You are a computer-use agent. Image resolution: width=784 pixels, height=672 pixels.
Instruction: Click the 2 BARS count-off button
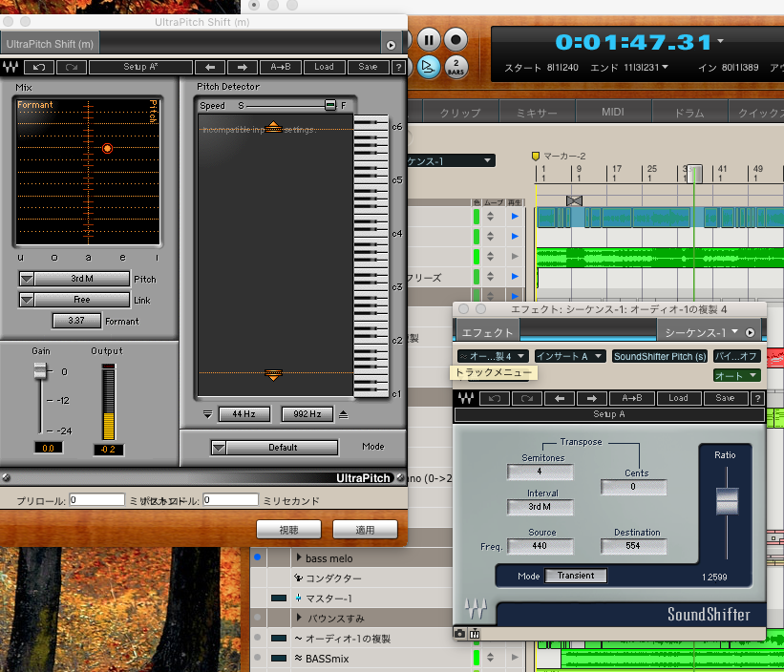pos(456,67)
